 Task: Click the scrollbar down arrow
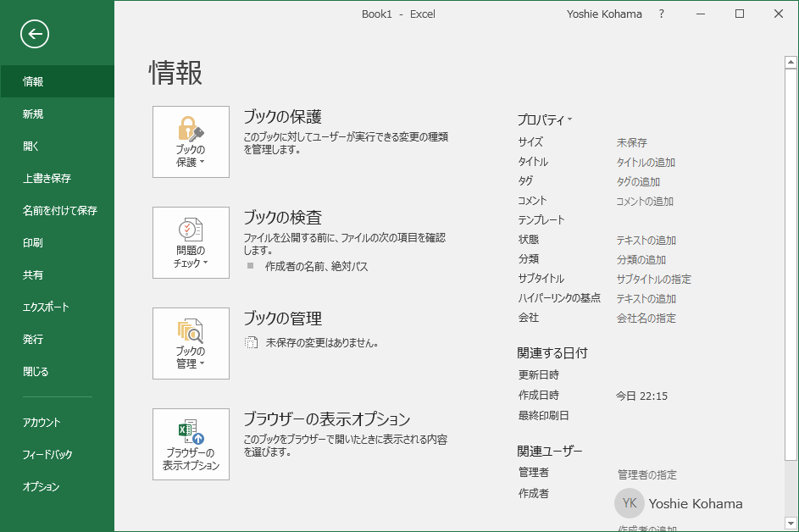[791, 524]
